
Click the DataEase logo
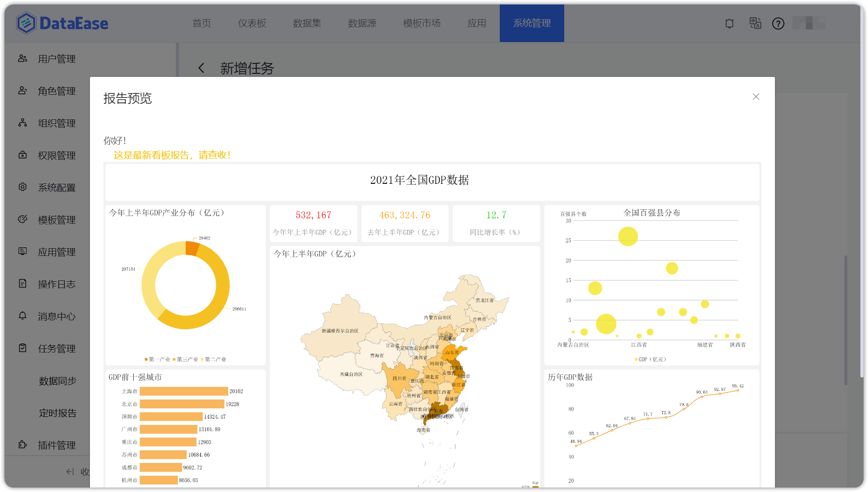[62, 23]
